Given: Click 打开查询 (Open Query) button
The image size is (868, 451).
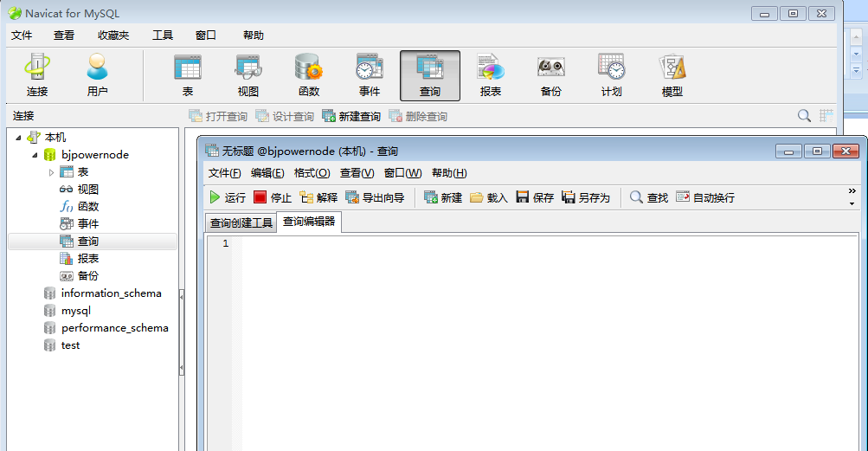Looking at the screenshot, I should (x=217, y=116).
